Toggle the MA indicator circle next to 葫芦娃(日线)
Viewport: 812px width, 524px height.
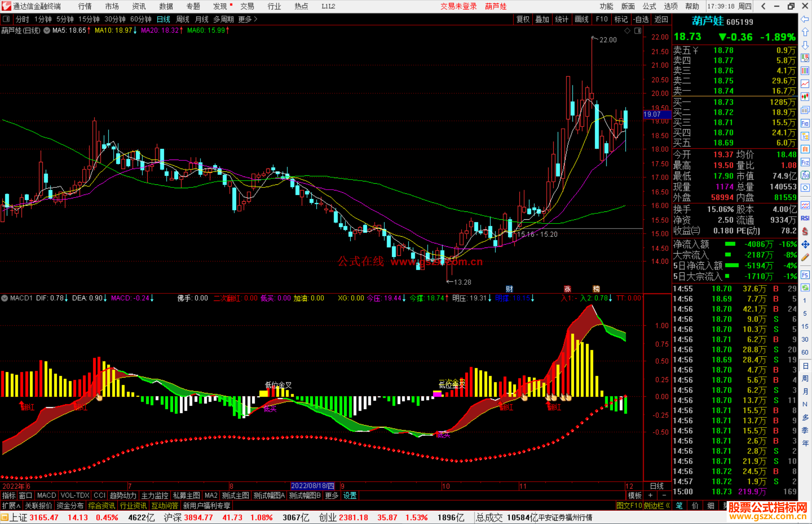tap(47, 30)
